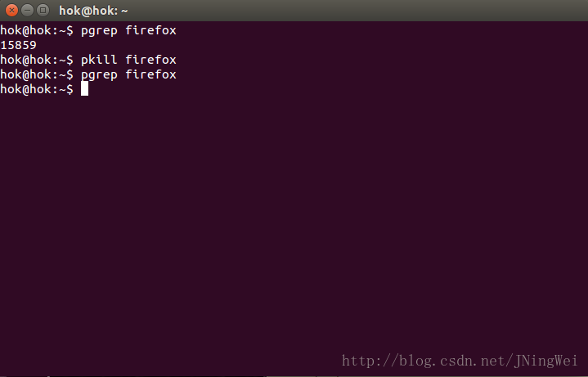Click the prompt on the first line
Screen dimensions: 588x377
[x=36, y=30]
